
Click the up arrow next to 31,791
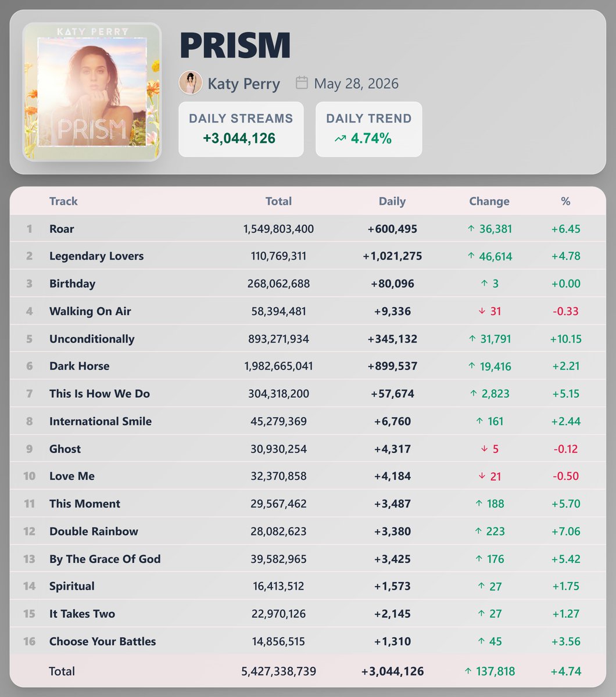click(x=472, y=339)
